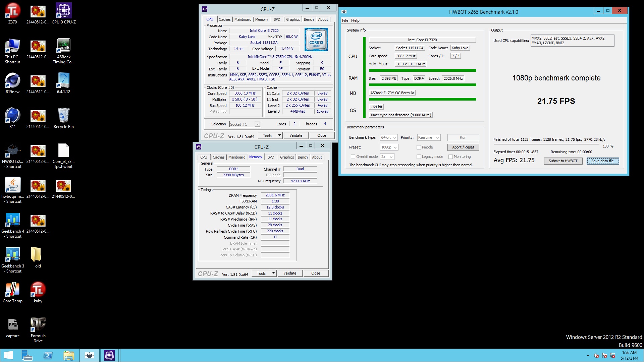Enable Legacy mode checkbox
This screenshot has width=644, height=362.
419,157
